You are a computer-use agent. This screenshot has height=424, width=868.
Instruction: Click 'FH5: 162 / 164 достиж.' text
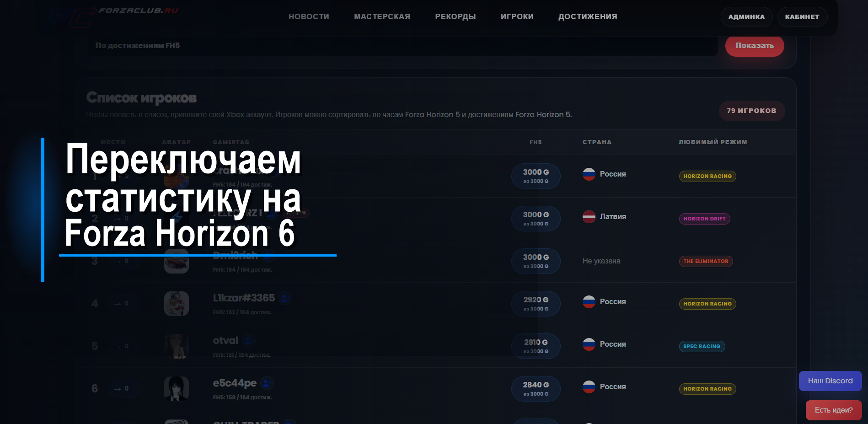242,312
